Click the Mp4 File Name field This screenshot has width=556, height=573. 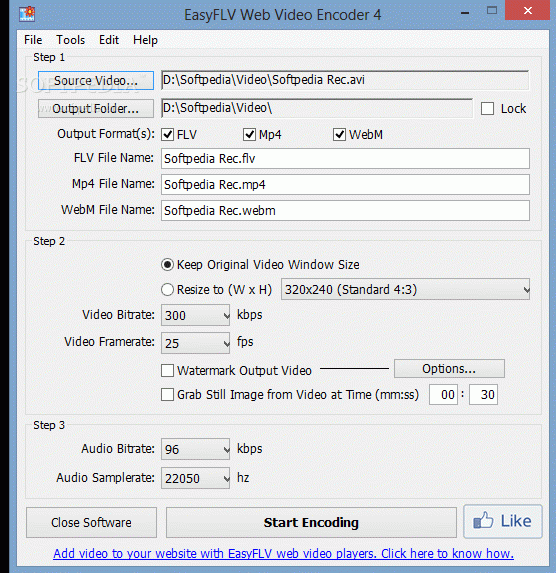pyautogui.click(x=345, y=185)
